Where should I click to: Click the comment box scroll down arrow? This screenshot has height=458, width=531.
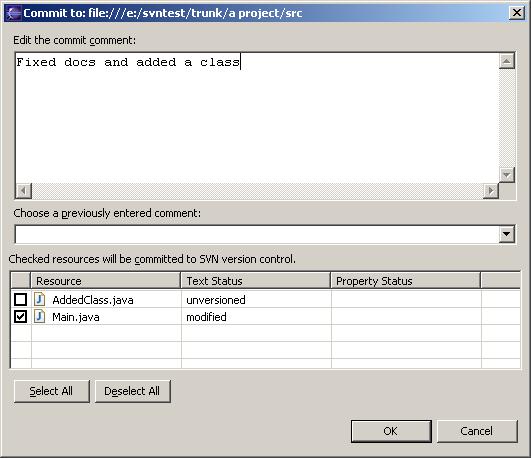click(507, 175)
